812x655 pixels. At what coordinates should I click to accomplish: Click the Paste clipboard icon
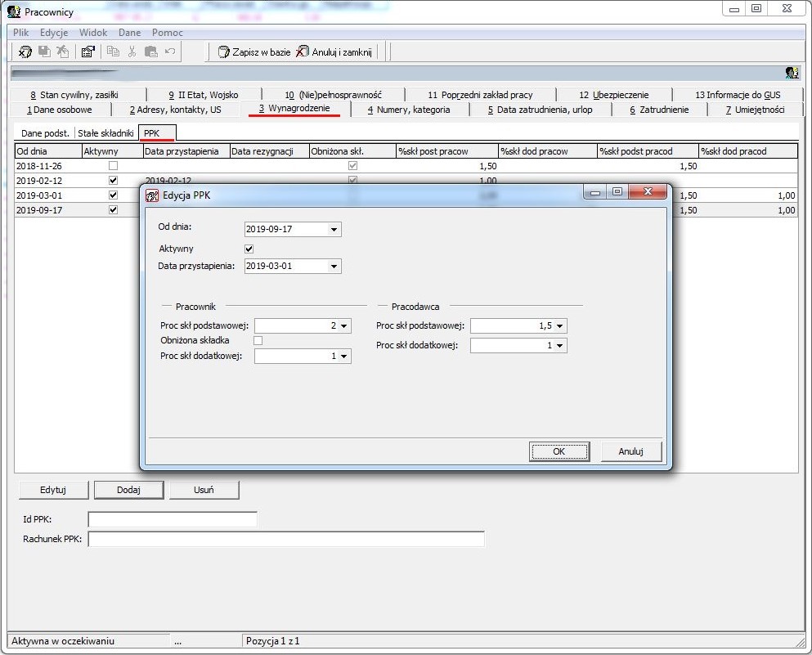click(150, 52)
